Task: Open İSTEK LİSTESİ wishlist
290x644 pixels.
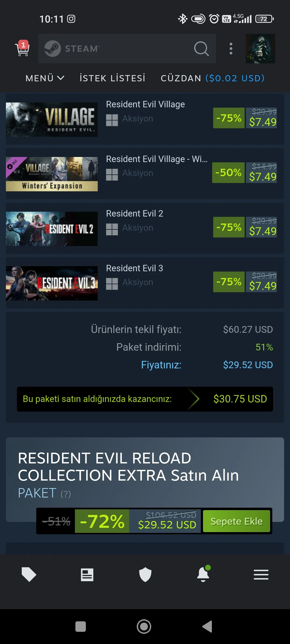Action: pos(113,78)
